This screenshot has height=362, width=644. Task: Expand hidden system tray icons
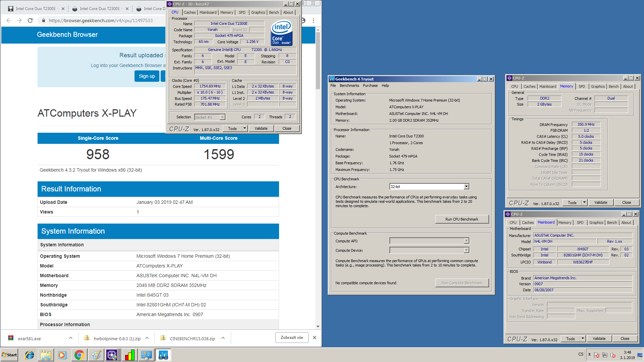pyautogui.click(x=589, y=354)
